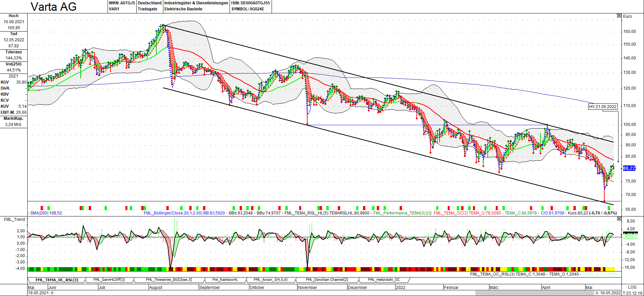Image resolution: width=644 pixels, height=296 pixels.
Task: Click the Varta AG chart title
Action: (x=53, y=7)
